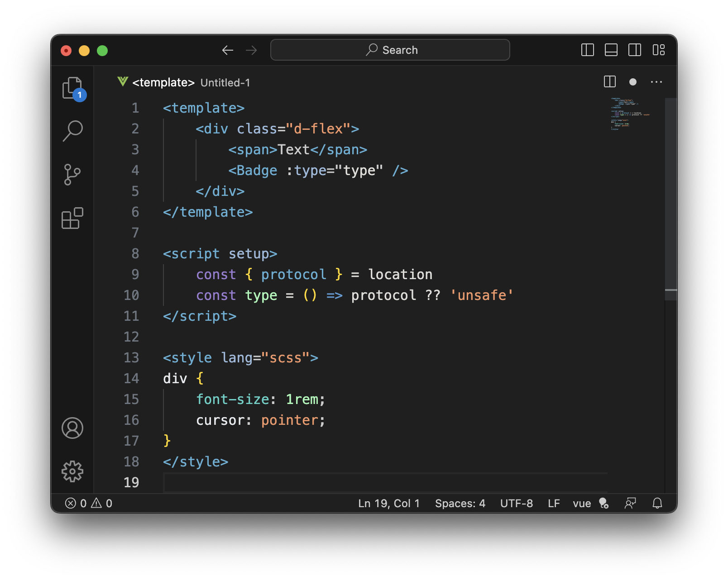Click line number 19 in the gutter

point(131,483)
